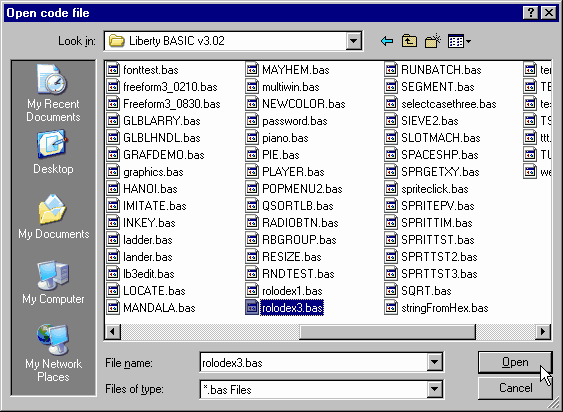Screen dimensions: 563x412
Task: Click the Open button
Action: 515,362
